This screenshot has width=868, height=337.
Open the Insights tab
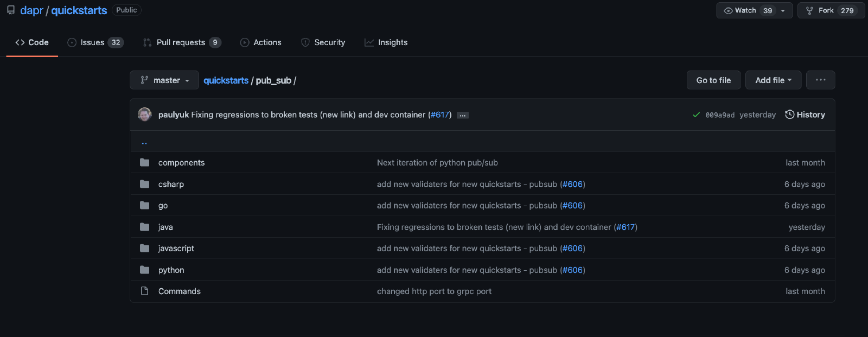386,42
